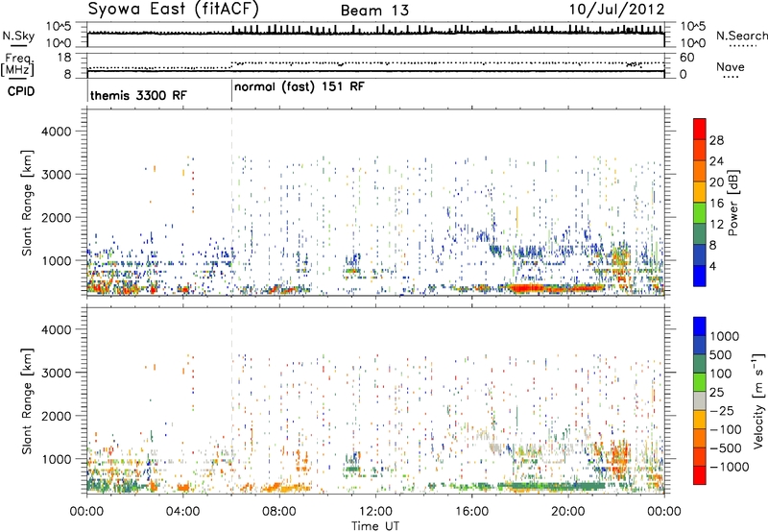Click the 'Syowa East (fitACF)' plot title
Image resolution: width=768 pixels, height=532 pixels.
click(x=174, y=9)
